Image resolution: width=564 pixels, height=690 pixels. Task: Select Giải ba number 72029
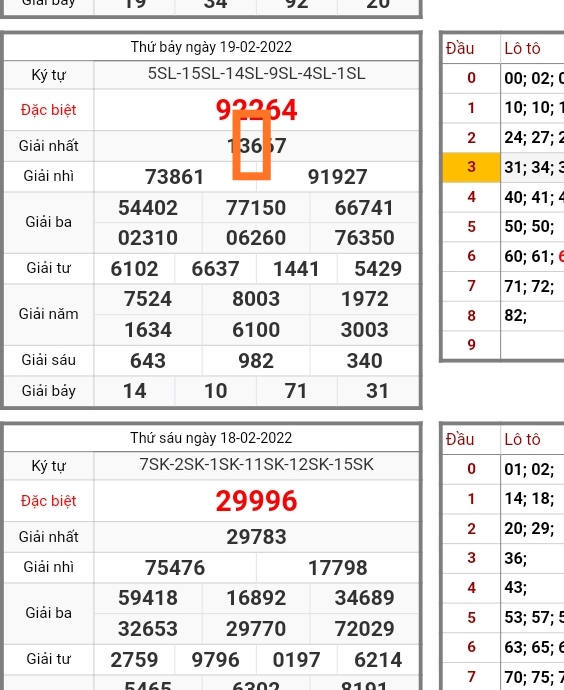coord(364,629)
